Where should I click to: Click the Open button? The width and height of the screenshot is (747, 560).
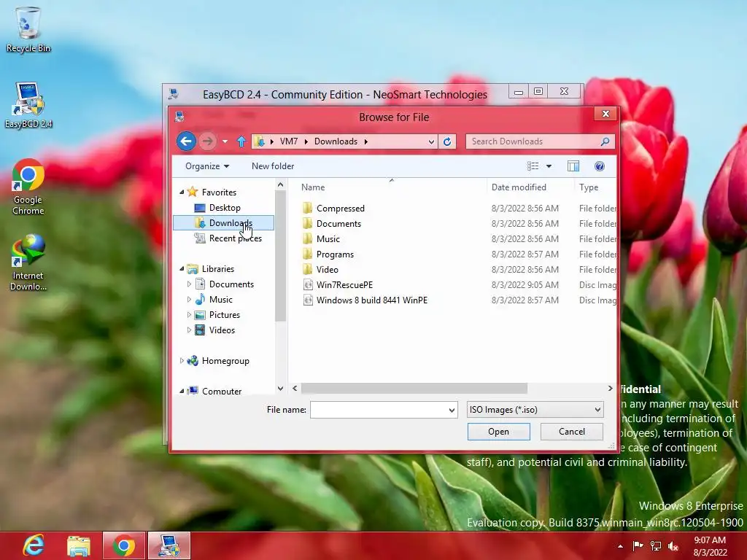498,432
